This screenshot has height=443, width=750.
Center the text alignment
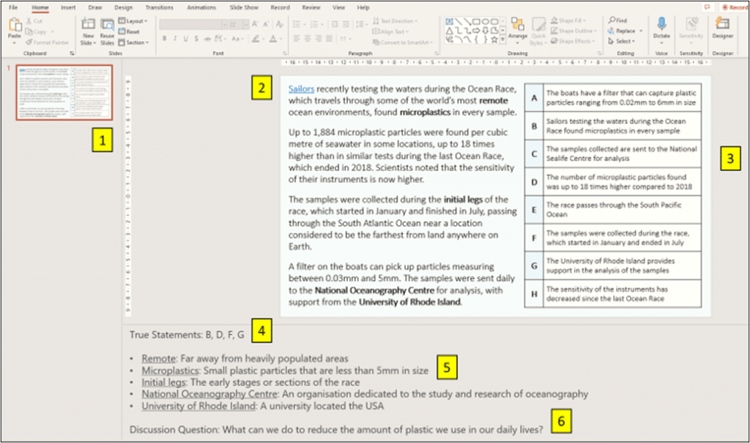[308, 39]
